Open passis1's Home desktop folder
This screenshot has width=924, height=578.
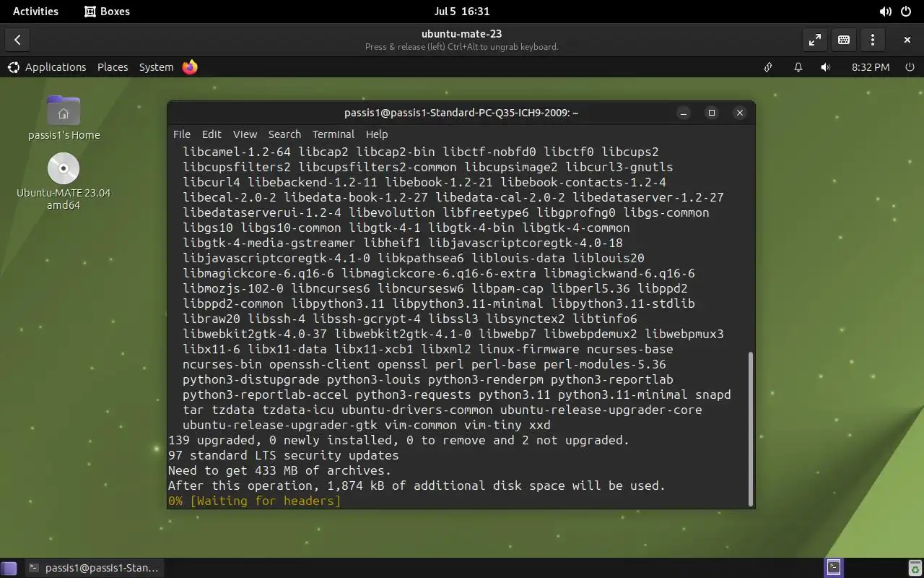click(64, 118)
